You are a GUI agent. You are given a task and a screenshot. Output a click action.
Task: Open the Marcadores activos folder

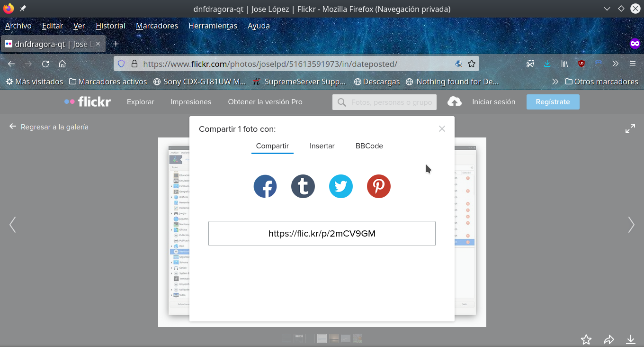click(x=108, y=82)
